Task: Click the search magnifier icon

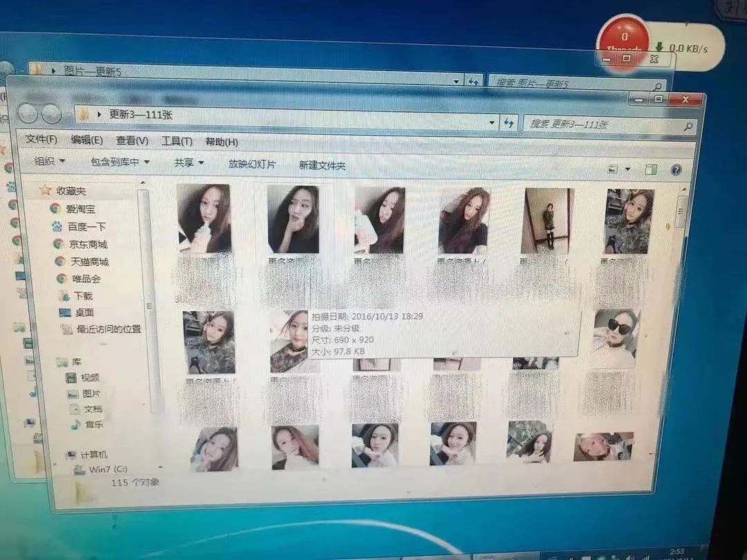Action: [688, 127]
